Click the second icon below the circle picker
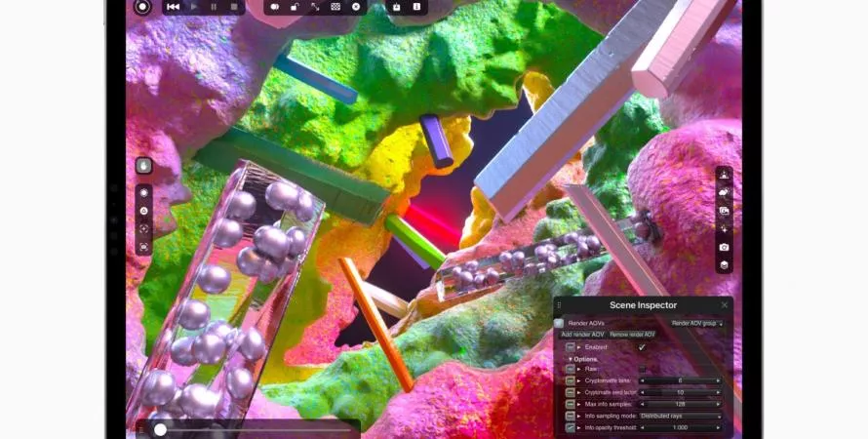 [x=144, y=211]
